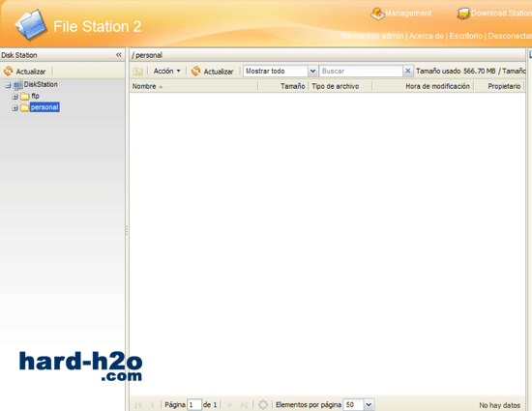Image resolution: width=532 pixels, height=411 pixels.
Task: Go to previous page
Action: [x=152, y=404]
